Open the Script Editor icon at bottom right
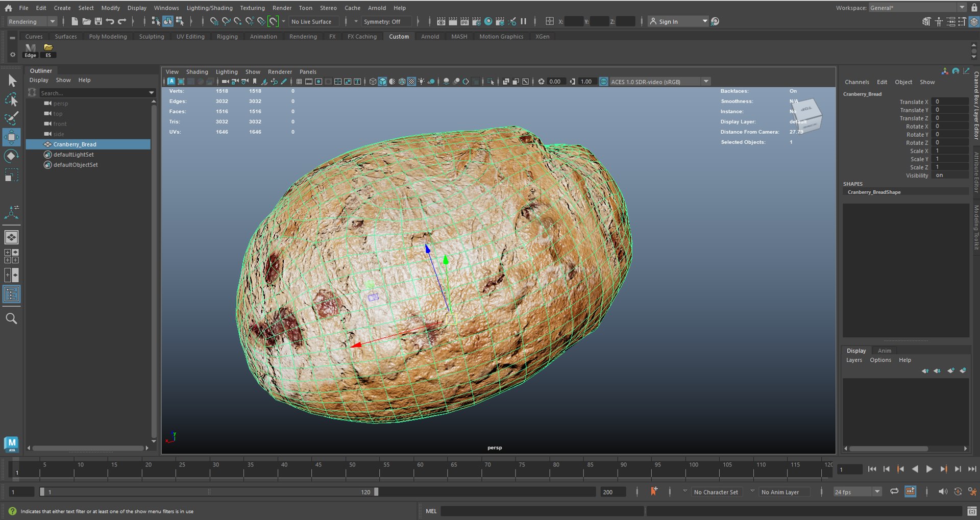980x520 pixels. [972, 511]
